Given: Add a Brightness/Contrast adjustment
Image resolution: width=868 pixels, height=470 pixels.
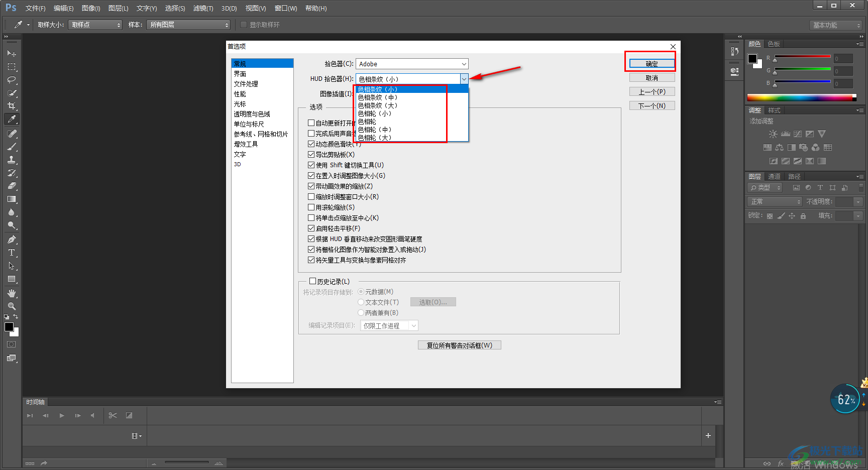Looking at the screenshot, I should (x=773, y=134).
